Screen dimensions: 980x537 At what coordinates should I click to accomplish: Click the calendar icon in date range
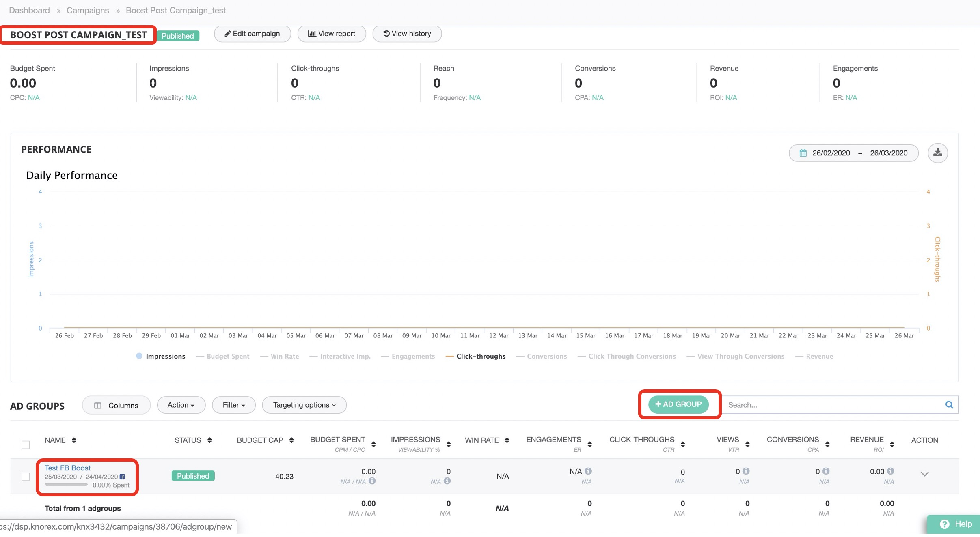(x=803, y=153)
